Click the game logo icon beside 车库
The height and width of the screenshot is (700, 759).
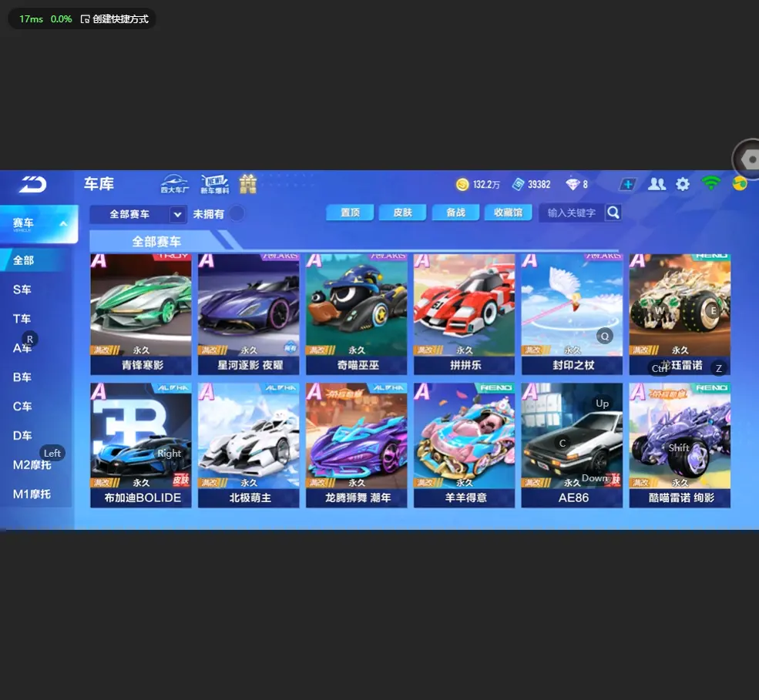click(x=32, y=184)
